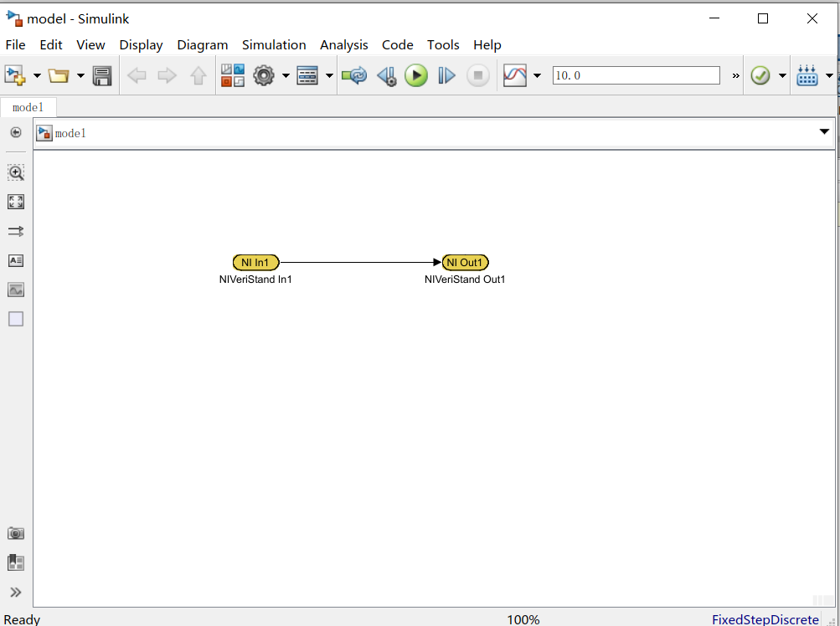The image size is (840, 626).
Task: Click the Update Diagram refresh icon
Action: [353, 74]
